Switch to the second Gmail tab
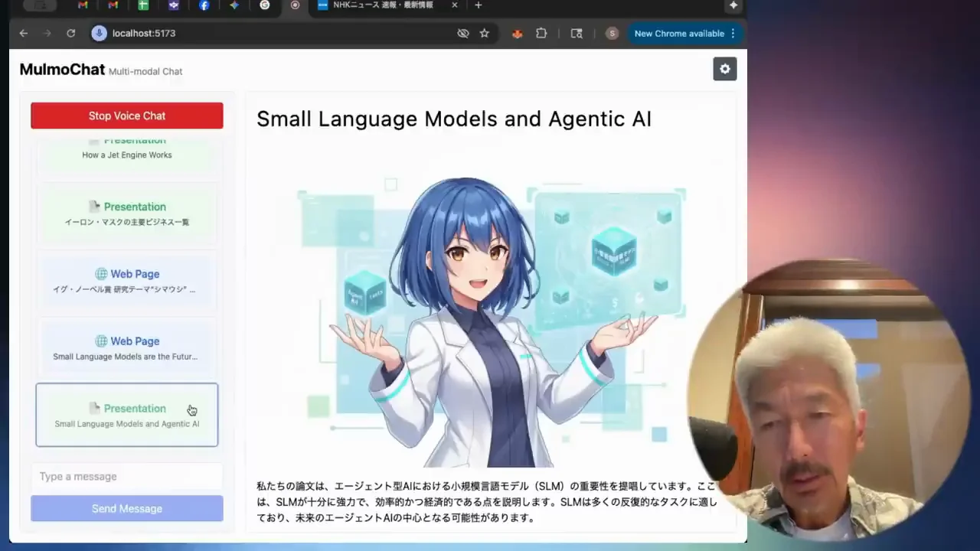Screen dimensions: 980x551 [x=113, y=5]
